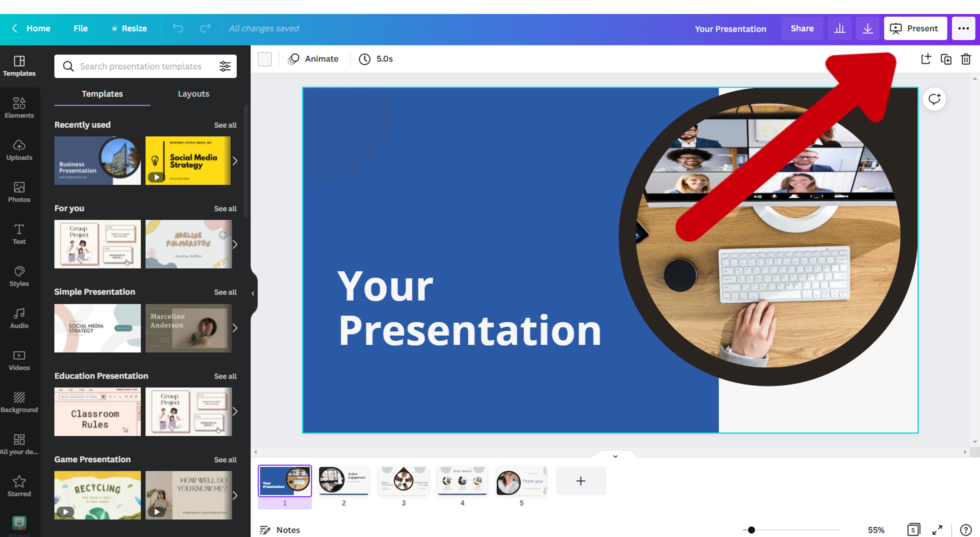Click the duplicate page icon
980x537 pixels.
(x=946, y=59)
